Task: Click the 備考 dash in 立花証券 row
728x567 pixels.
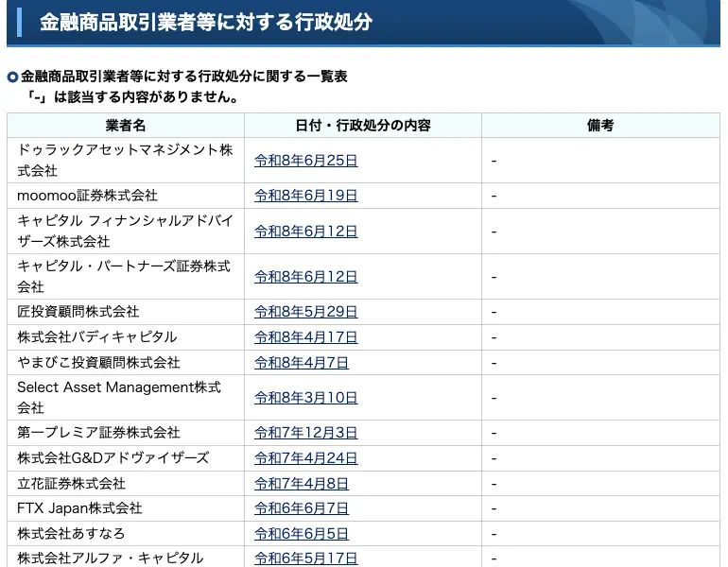Action: point(494,484)
